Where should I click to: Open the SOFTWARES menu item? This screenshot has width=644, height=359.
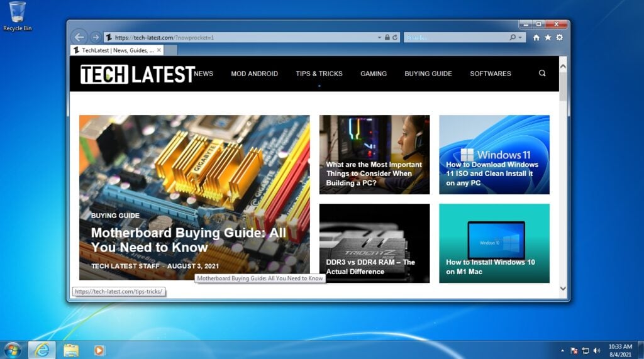pyautogui.click(x=491, y=74)
